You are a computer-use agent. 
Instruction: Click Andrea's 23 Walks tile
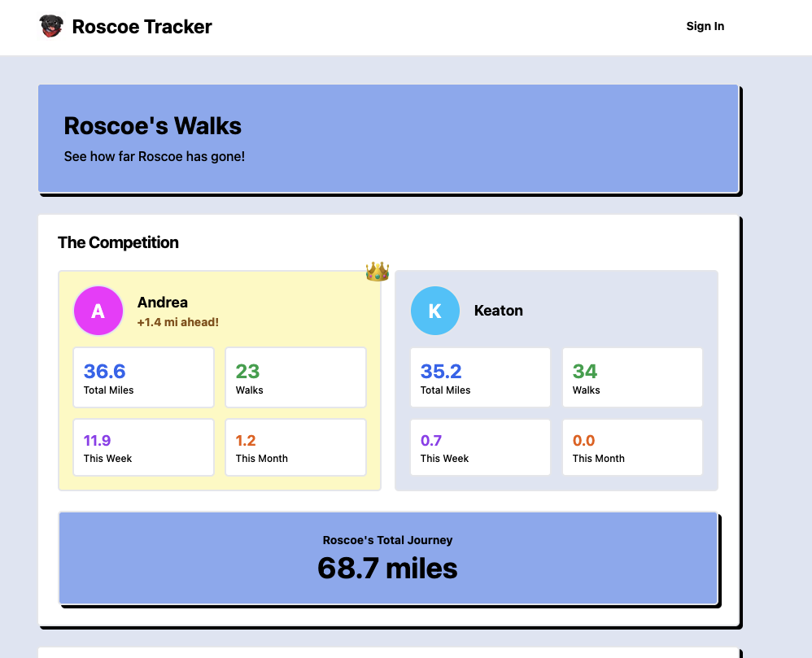point(295,377)
